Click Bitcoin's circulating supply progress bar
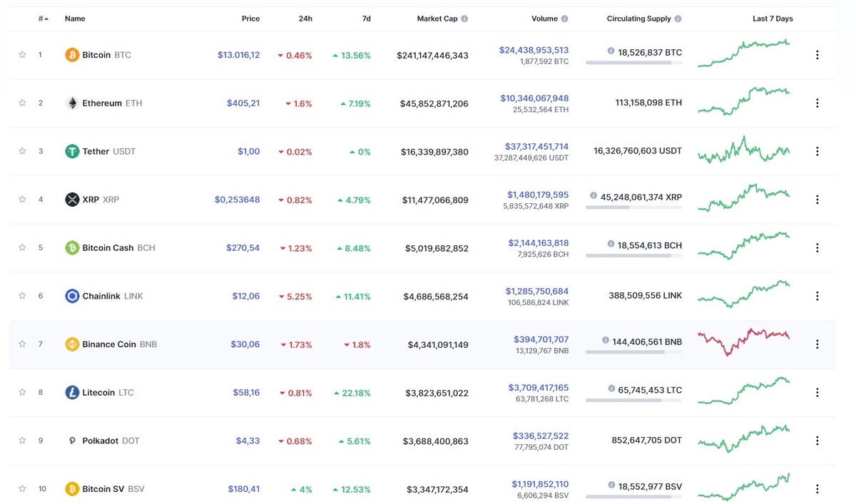The image size is (856, 504). (x=632, y=63)
